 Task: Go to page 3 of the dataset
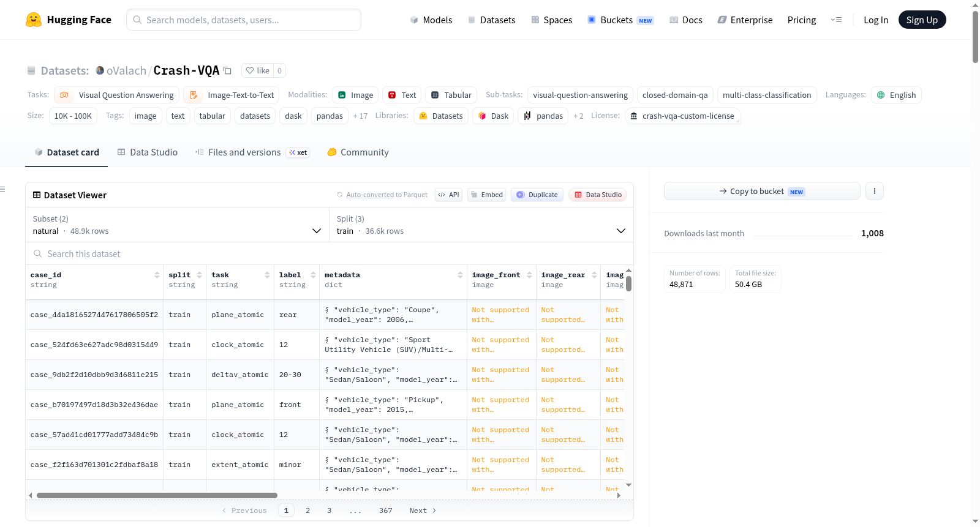click(x=329, y=510)
